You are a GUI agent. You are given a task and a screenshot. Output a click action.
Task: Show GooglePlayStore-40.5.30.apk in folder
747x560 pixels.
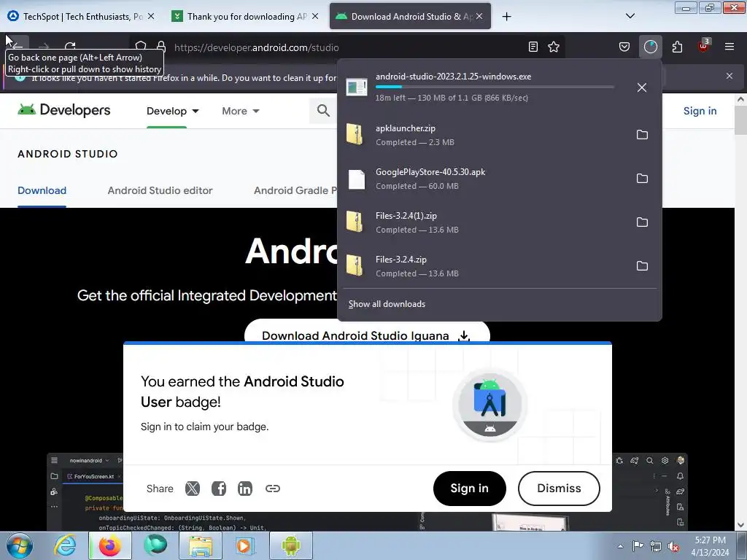(x=642, y=179)
